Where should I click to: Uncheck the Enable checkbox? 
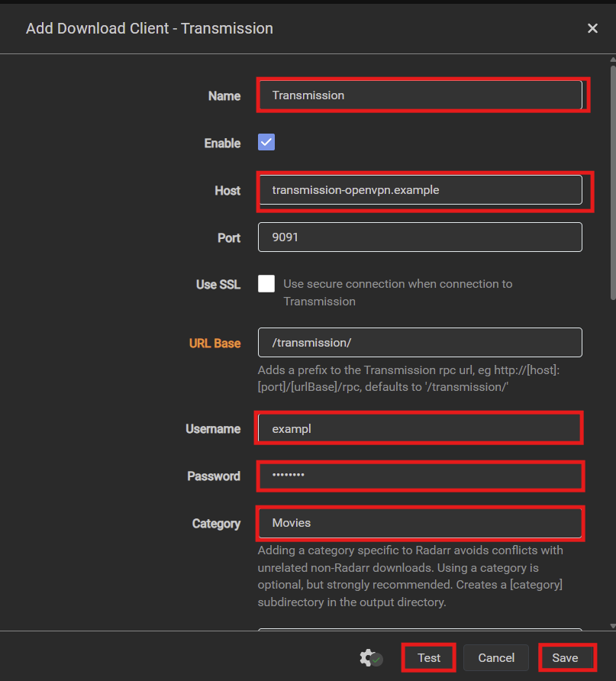point(266,142)
